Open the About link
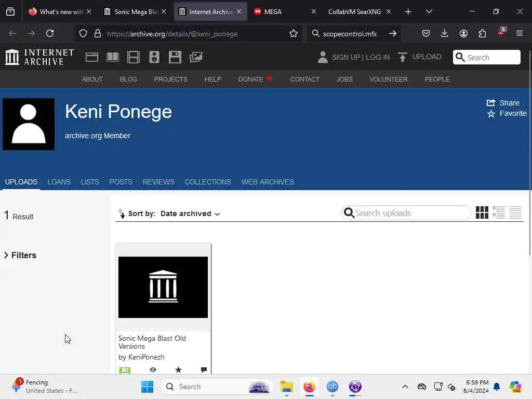 (92, 79)
